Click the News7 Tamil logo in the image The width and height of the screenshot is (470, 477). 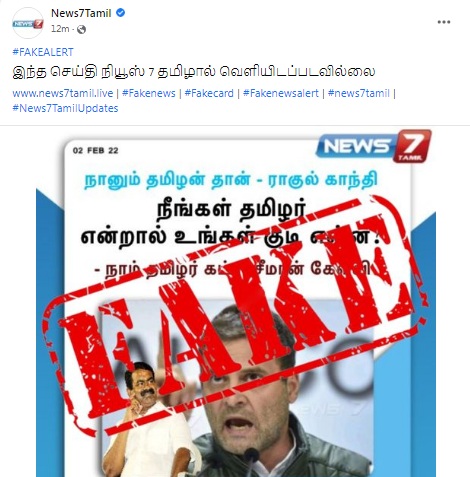pyautogui.click(x=374, y=146)
